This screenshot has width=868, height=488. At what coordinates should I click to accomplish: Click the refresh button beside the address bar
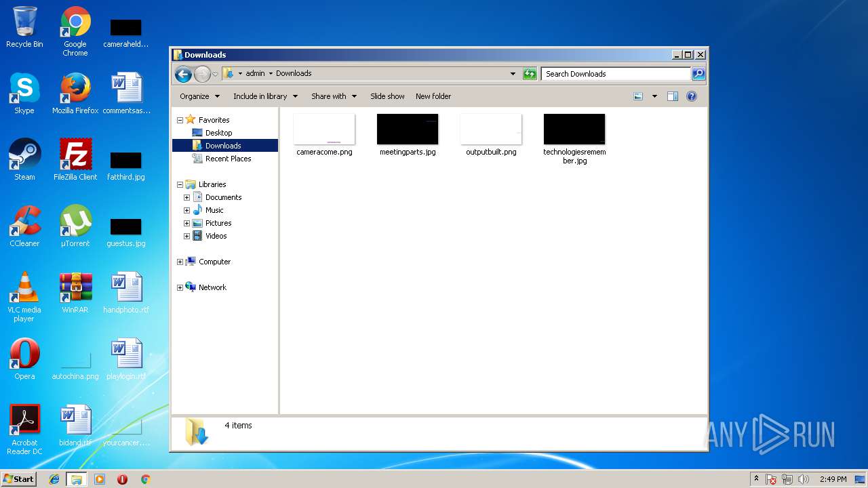pyautogui.click(x=530, y=74)
